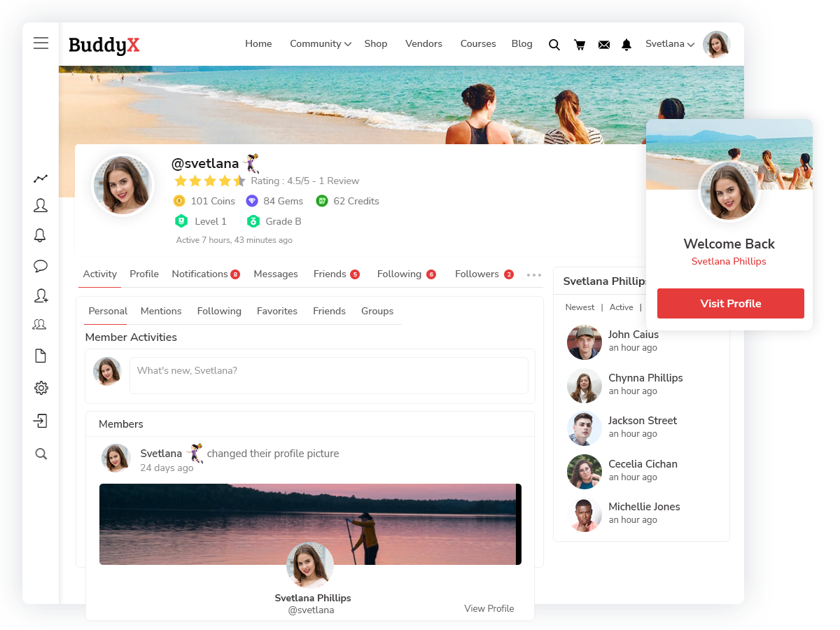This screenshot has width=840, height=630.
Task: Open the Svetlana account dropdown
Action: pyautogui.click(x=669, y=43)
